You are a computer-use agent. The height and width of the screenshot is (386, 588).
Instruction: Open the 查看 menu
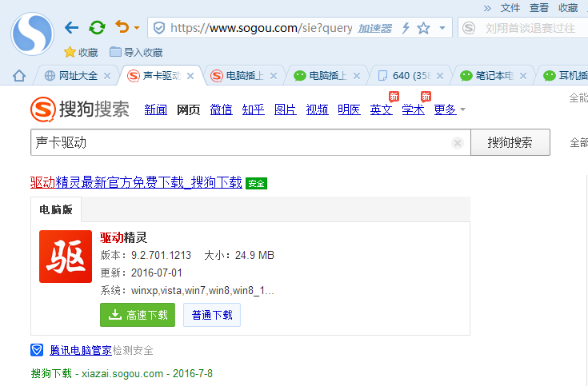(x=539, y=7)
